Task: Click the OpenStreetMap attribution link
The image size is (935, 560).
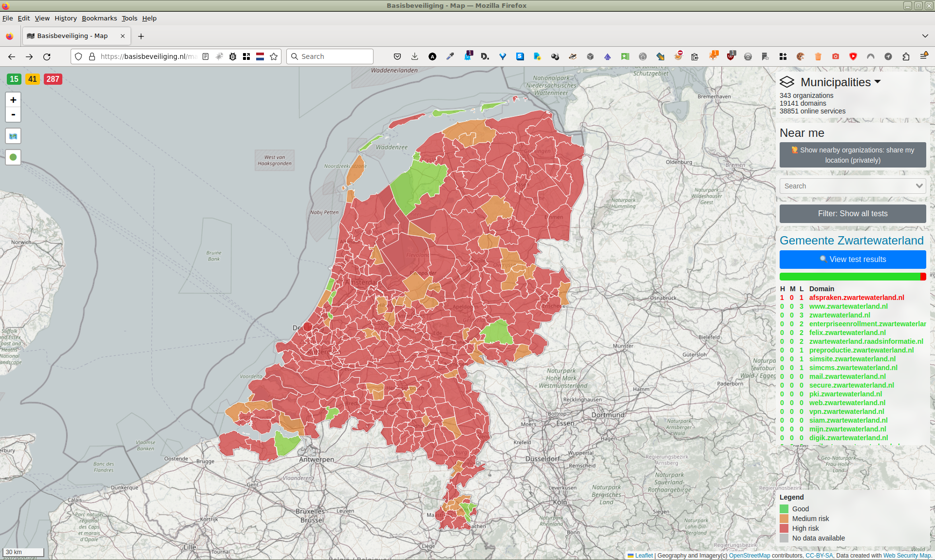Action: click(749, 556)
